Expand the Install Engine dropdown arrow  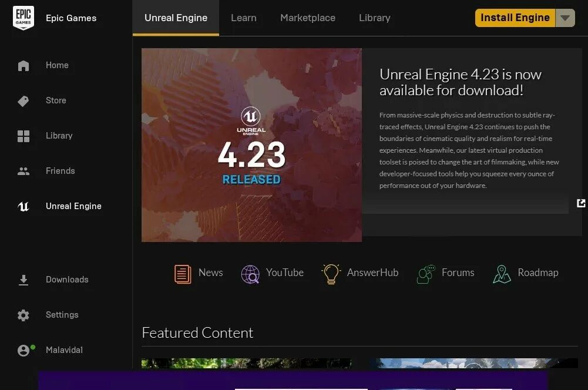coord(565,18)
